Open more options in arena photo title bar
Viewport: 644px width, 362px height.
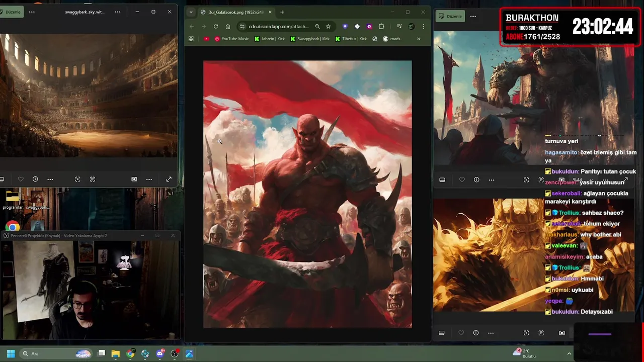click(x=118, y=12)
